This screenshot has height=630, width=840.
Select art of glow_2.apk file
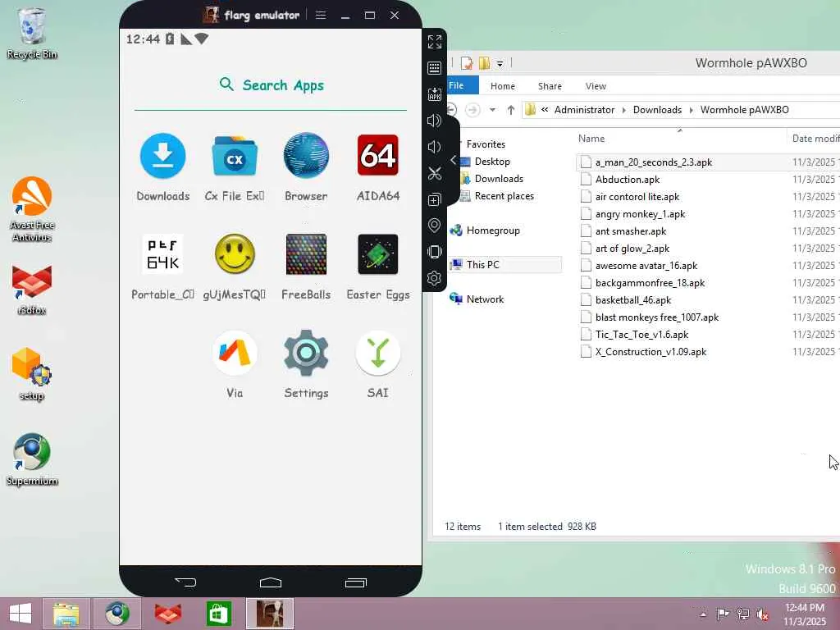(632, 249)
